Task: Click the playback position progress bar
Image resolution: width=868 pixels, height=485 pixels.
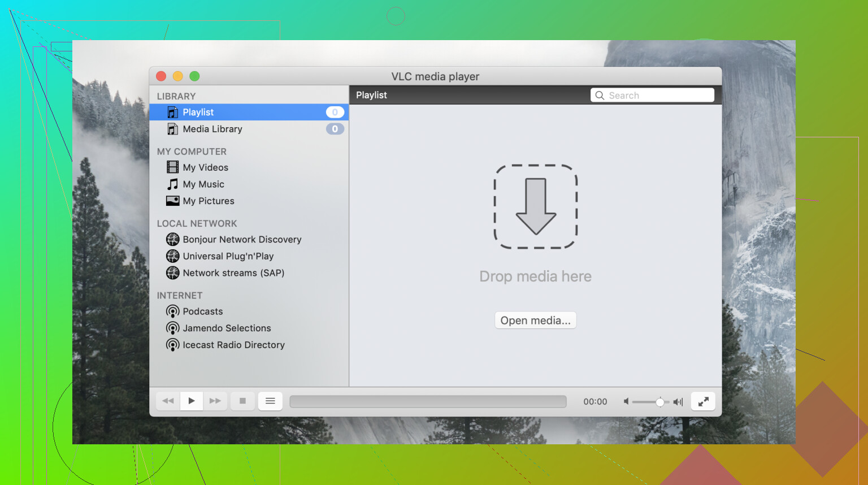Action: (x=428, y=401)
